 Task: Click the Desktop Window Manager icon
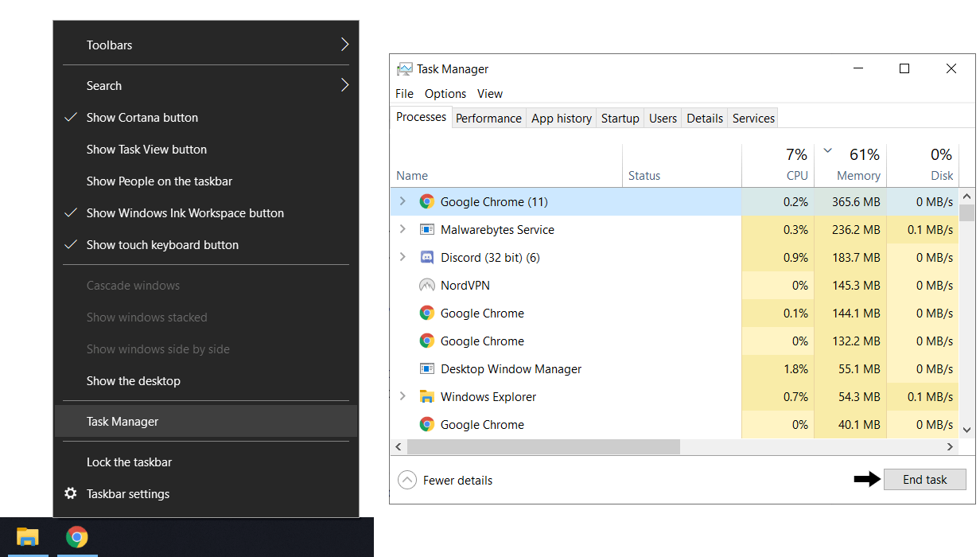(427, 368)
